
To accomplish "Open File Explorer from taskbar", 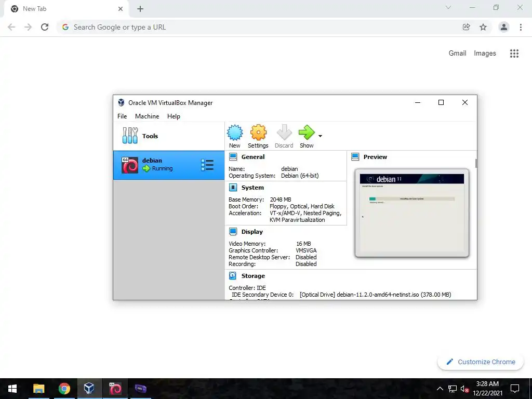I will point(38,389).
